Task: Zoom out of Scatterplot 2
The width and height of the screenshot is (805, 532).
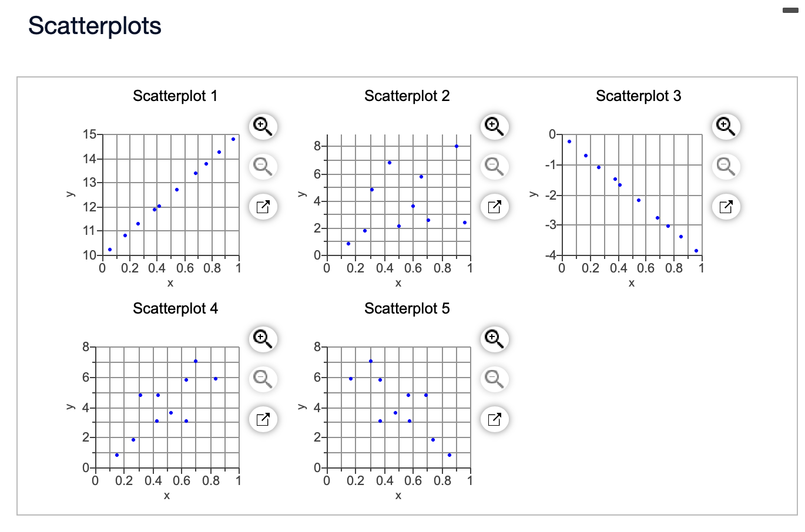Action: pyautogui.click(x=494, y=167)
